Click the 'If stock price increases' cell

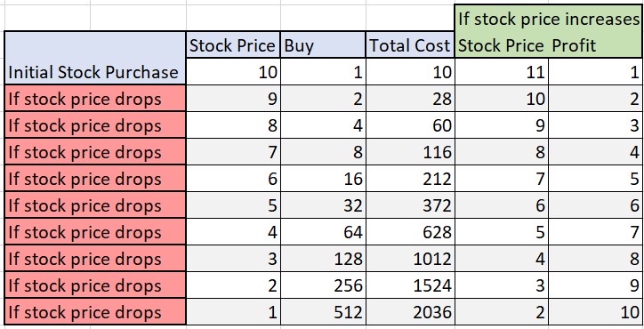pyautogui.click(x=549, y=19)
